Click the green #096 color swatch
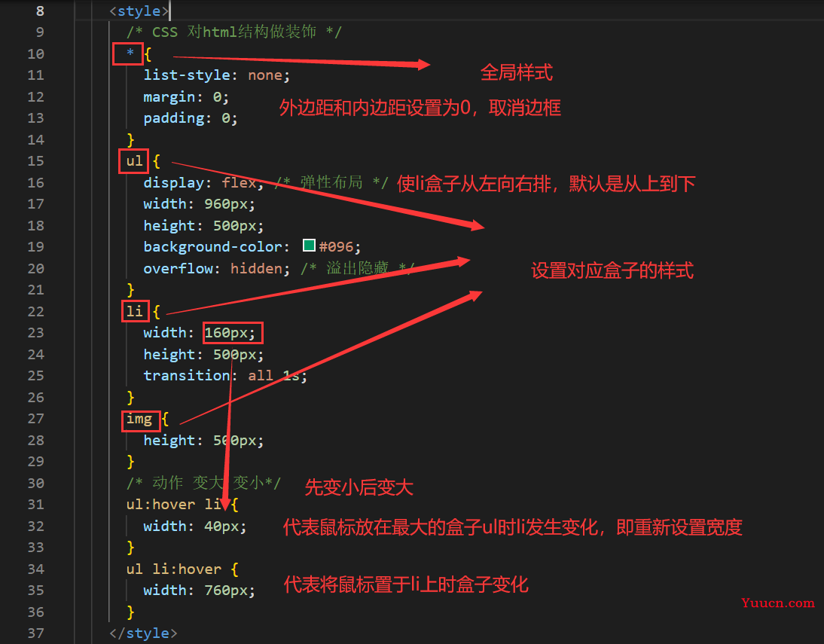Image resolution: width=824 pixels, height=644 pixels. [x=309, y=246]
